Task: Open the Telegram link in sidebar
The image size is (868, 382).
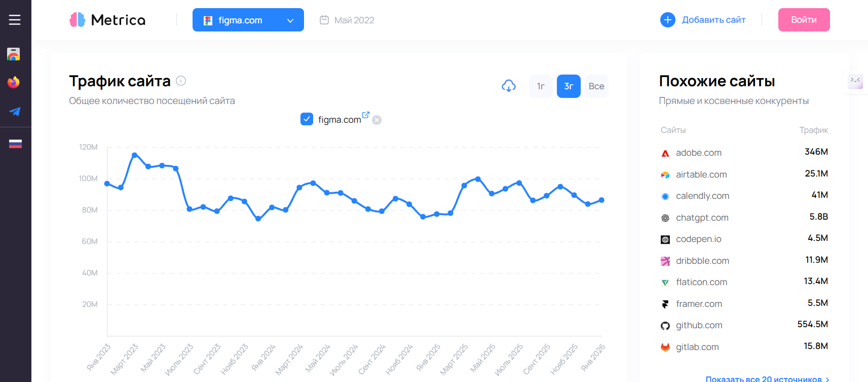Action: coord(15,112)
